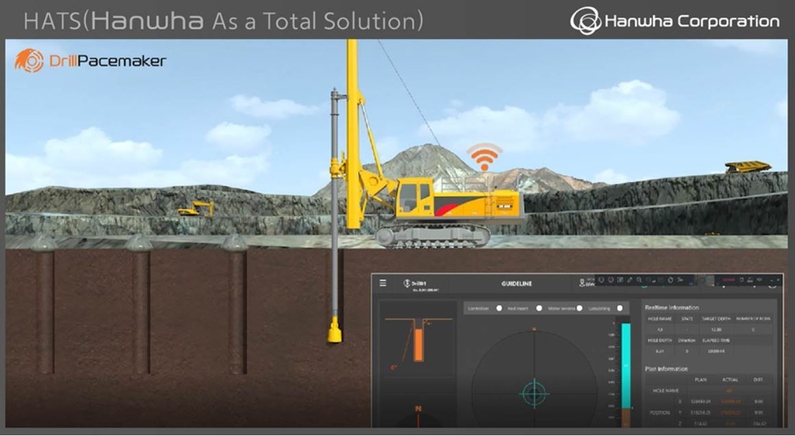Viewport: 795px width, 436px height.
Task: Click the NUMBER OF RODS column header
Action: pos(753,319)
